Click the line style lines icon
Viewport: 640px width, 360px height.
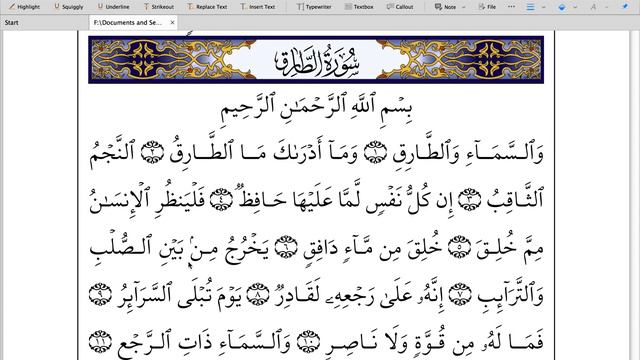point(530,7)
